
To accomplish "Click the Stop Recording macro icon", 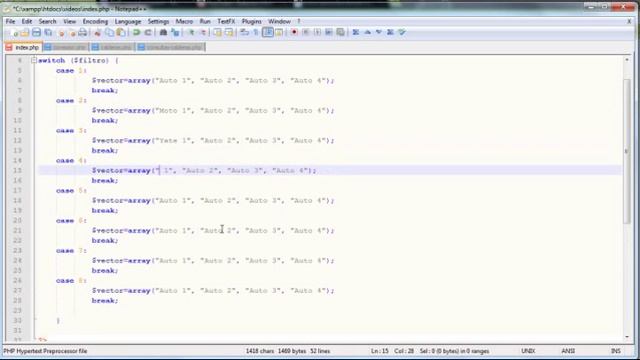I will coord(306,33).
